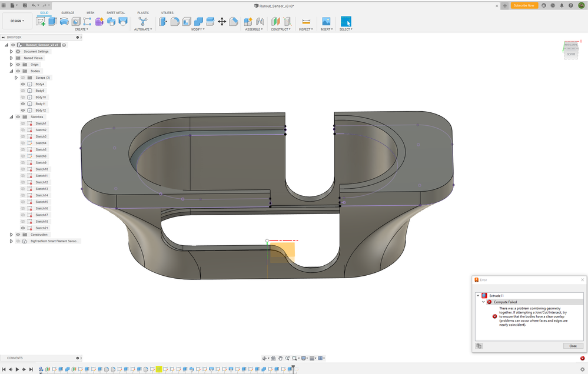Collapse the Sketches folder

pos(11,117)
